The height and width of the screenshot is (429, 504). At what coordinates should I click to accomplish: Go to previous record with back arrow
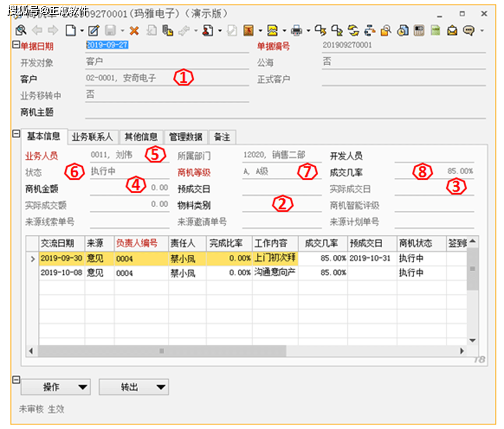(x=37, y=30)
